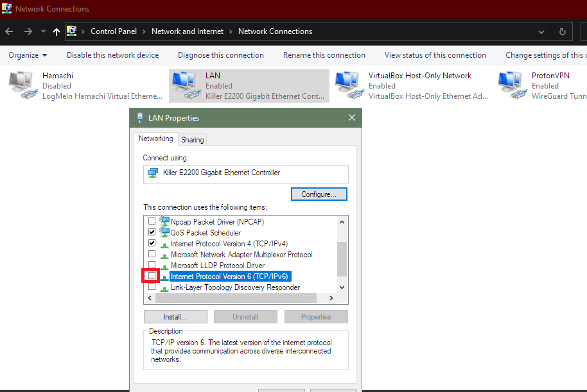Click Disable this network device
Viewport: 587px width, 392px height.
point(112,55)
